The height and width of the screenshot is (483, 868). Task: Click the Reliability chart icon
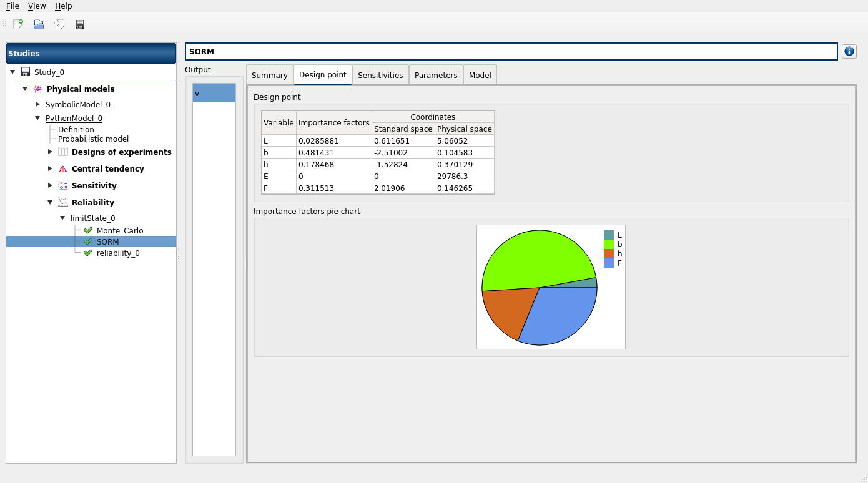tap(63, 202)
